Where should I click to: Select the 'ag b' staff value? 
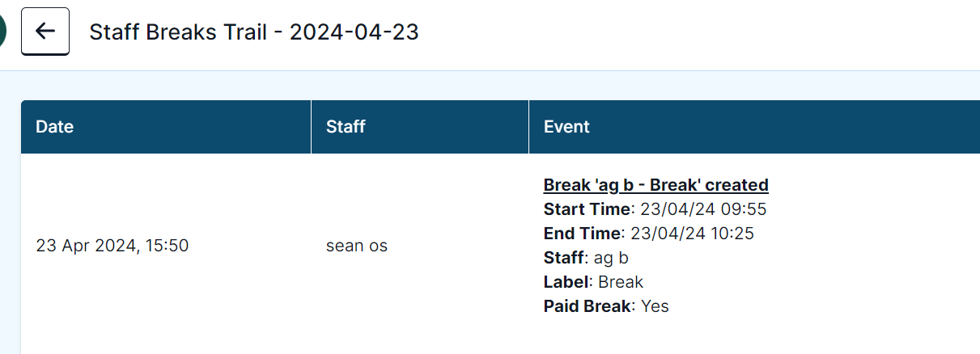pyautogui.click(x=611, y=258)
